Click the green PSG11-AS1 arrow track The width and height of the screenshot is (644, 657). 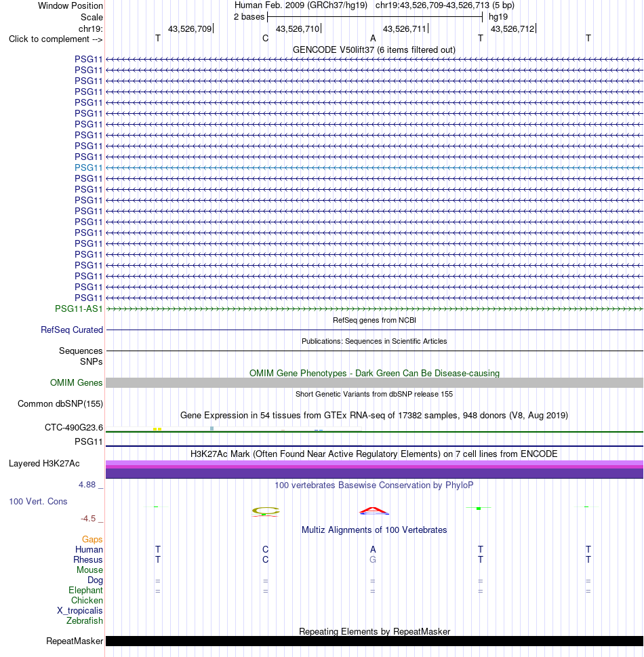click(375, 308)
